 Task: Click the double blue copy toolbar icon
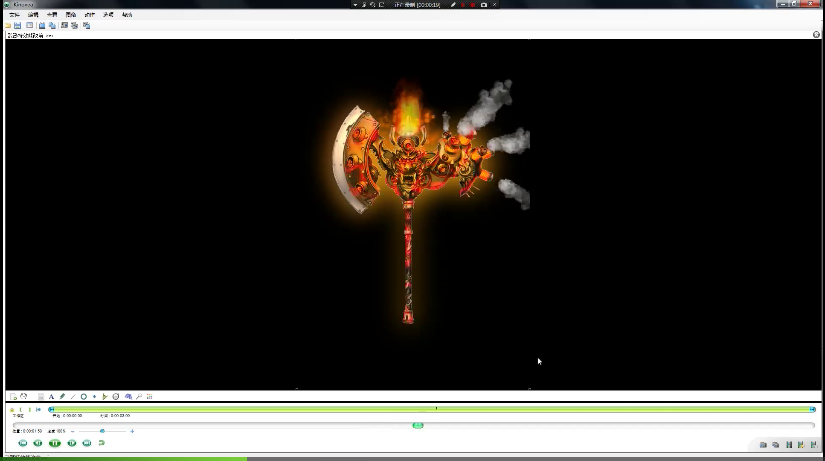52,25
